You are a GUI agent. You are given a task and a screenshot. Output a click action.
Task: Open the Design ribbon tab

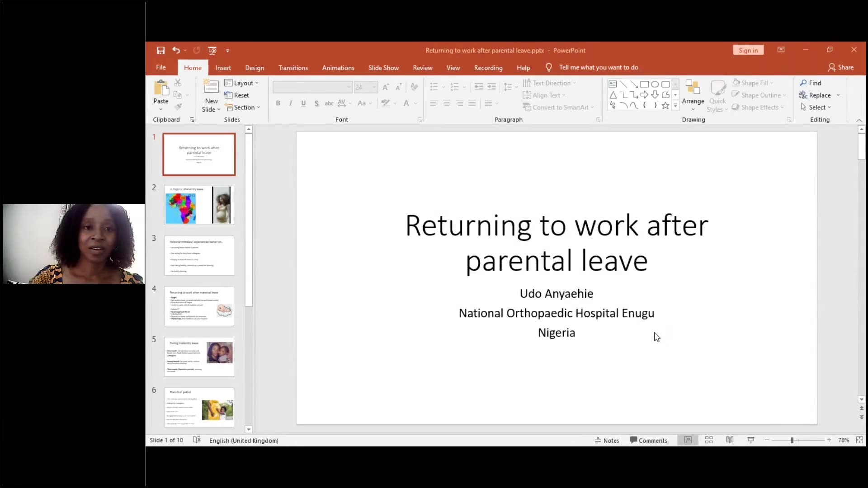tap(255, 68)
